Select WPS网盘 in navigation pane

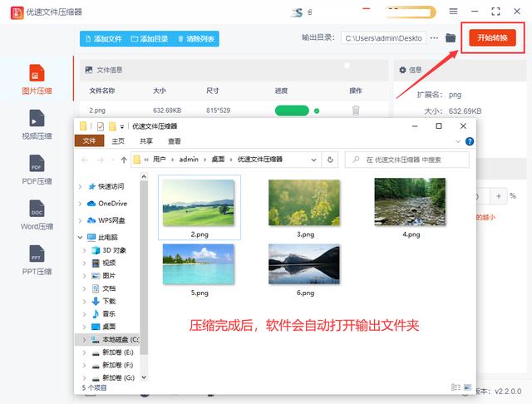click(x=111, y=220)
